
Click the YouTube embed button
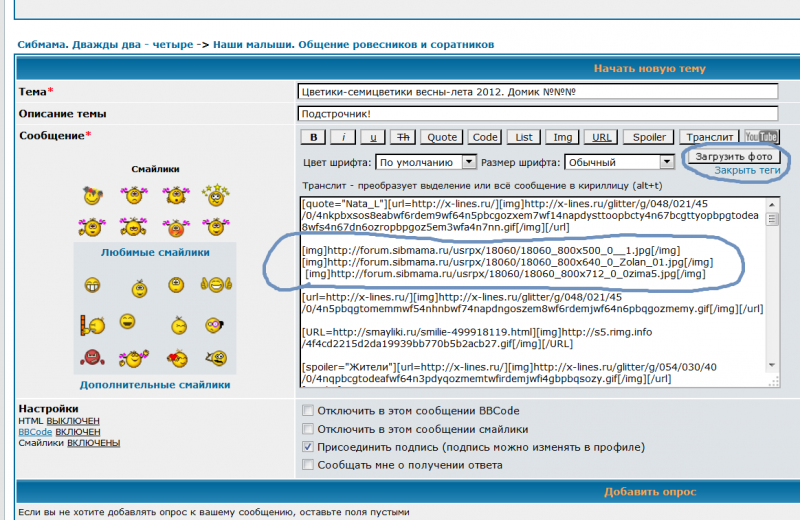click(x=761, y=137)
